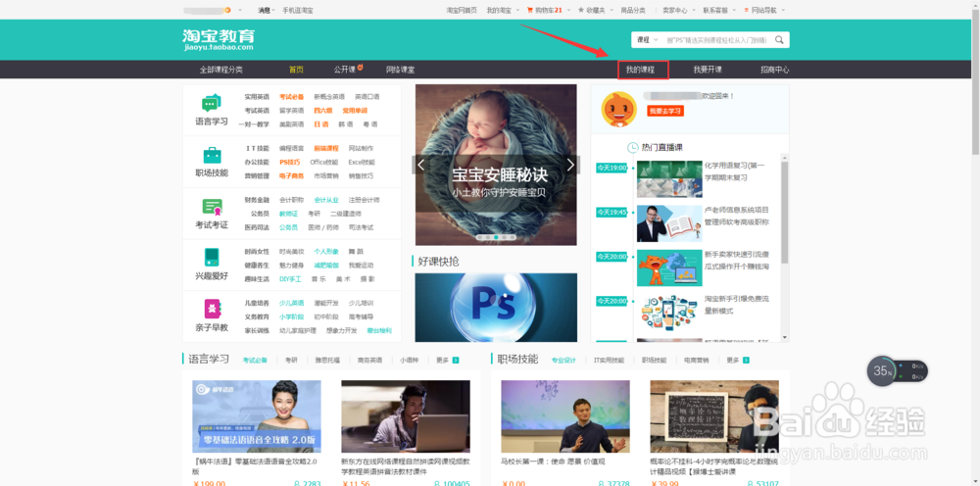Select IT实用技能 tab in 职场技能 section
This screenshot has width=980, height=486.
609,361
